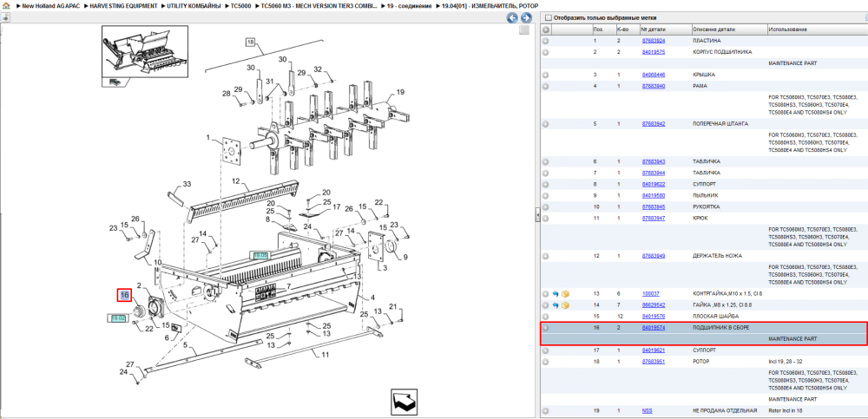Image resolution: width=868 pixels, height=419 pixels.
Task: Go to the catalog home icon
Action: [x=5, y=5]
